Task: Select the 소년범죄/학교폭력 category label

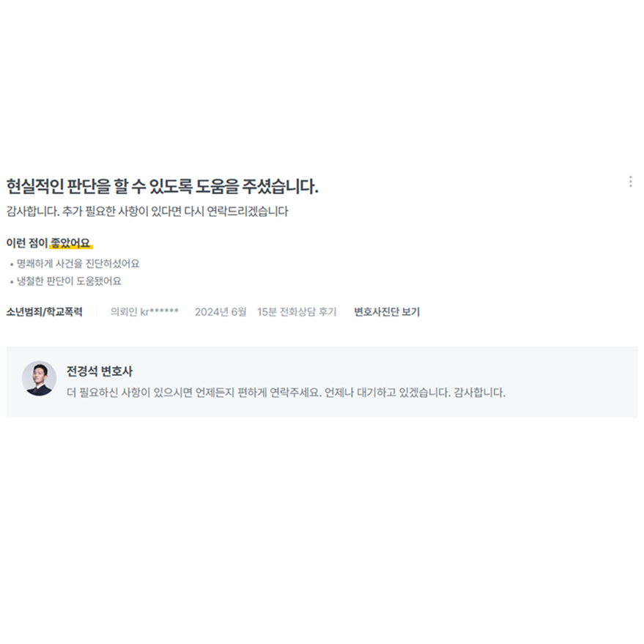Action: coord(45,311)
